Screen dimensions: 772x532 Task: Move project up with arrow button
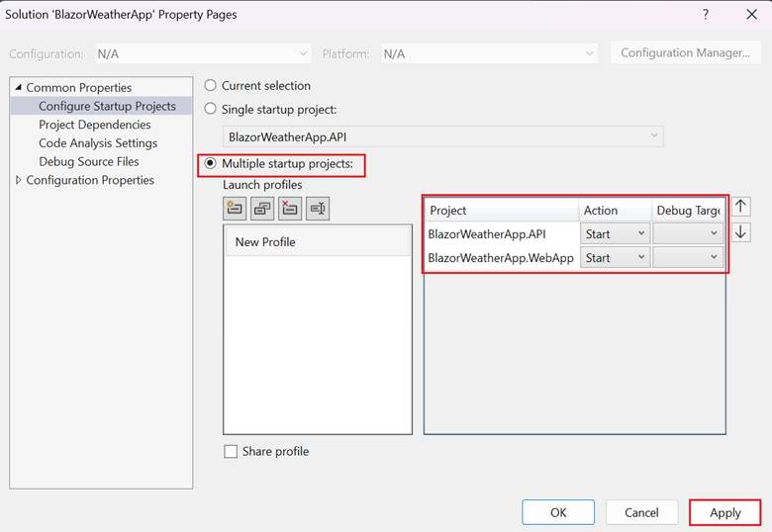740,207
